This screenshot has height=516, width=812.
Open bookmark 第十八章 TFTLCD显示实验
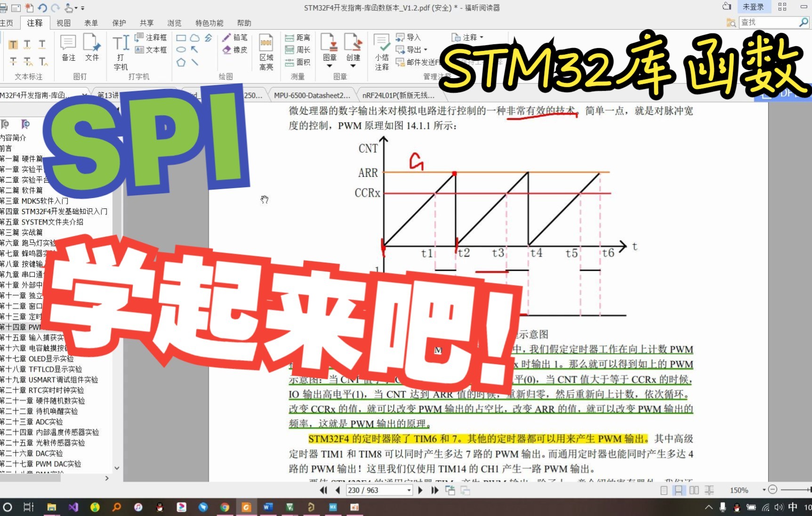coord(41,369)
